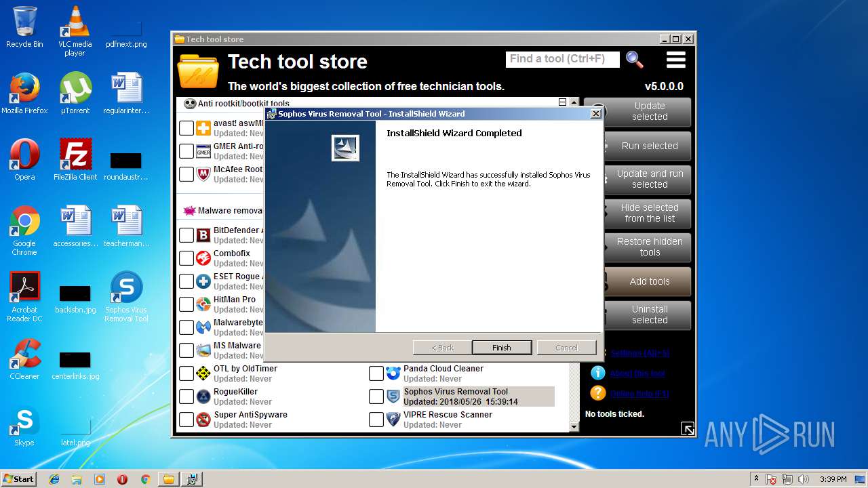
Task: Show hidden system tray icons
Action: (756, 479)
